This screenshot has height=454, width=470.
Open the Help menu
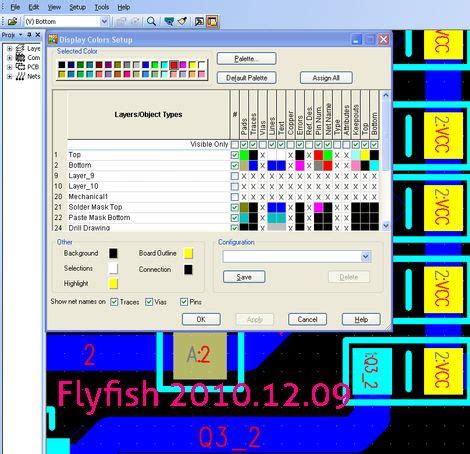point(124,7)
